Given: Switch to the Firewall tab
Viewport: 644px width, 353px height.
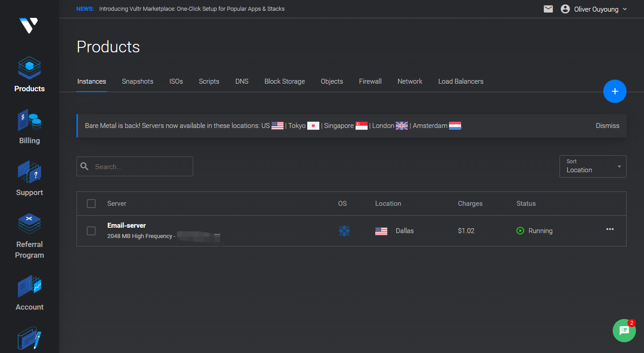Looking at the screenshot, I should [370, 81].
